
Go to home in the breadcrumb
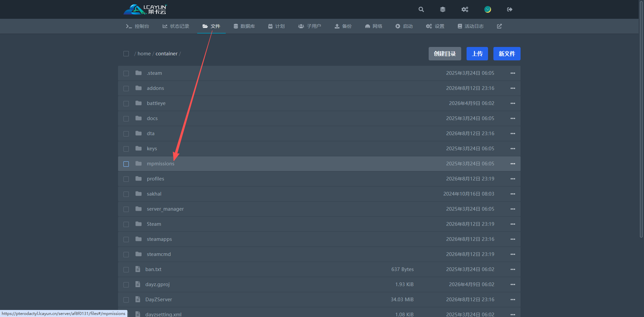144,54
